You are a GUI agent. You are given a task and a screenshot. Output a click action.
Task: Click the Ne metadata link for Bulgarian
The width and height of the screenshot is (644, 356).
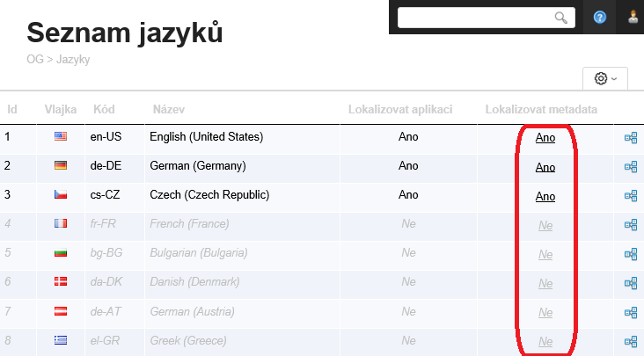(x=545, y=254)
